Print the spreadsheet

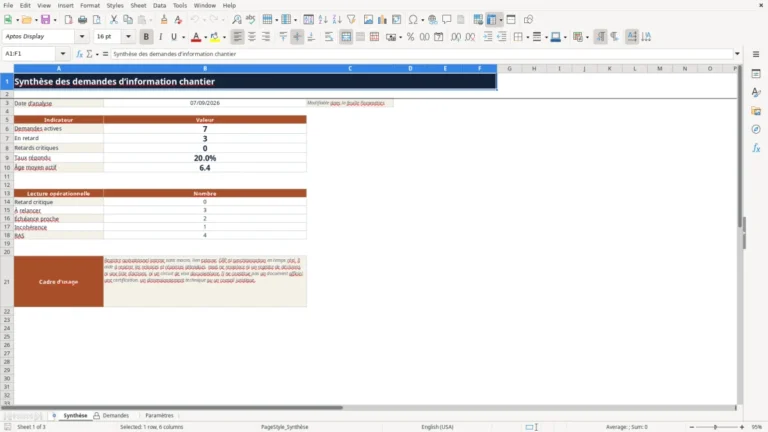click(82, 20)
